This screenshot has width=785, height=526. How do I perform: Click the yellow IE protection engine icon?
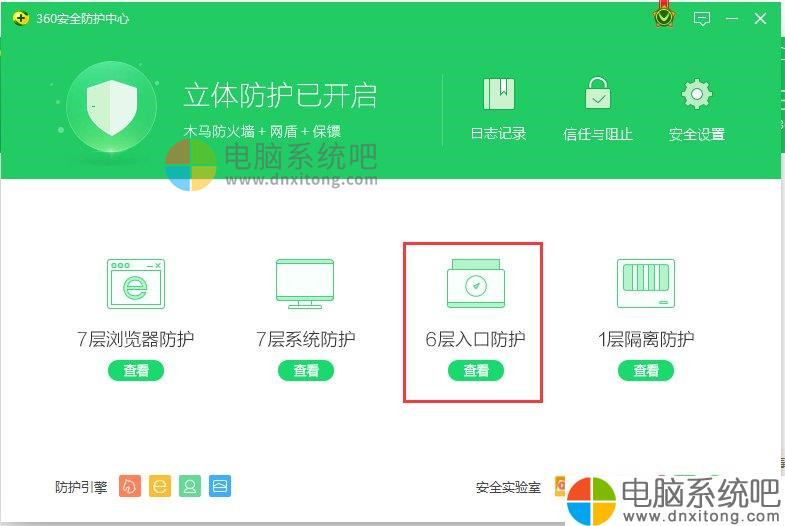[x=160, y=486]
